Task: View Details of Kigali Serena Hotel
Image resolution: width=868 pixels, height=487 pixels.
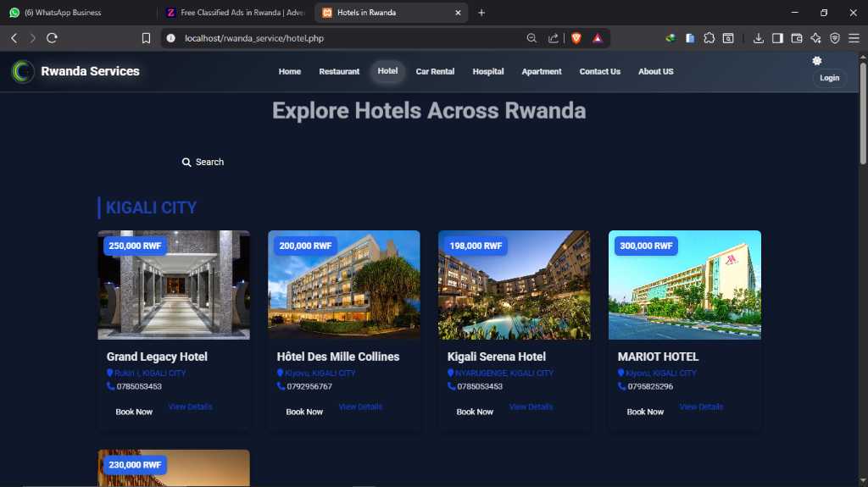Action: [x=531, y=407]
